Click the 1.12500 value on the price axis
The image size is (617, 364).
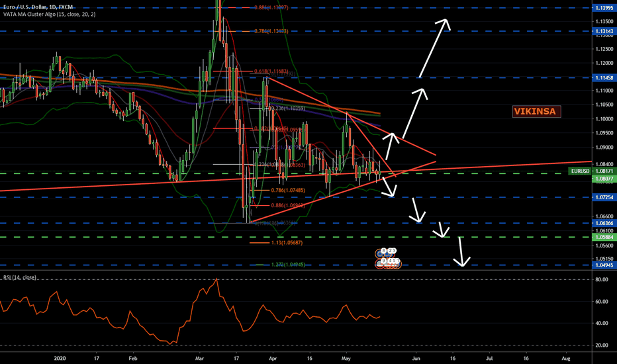604,49
